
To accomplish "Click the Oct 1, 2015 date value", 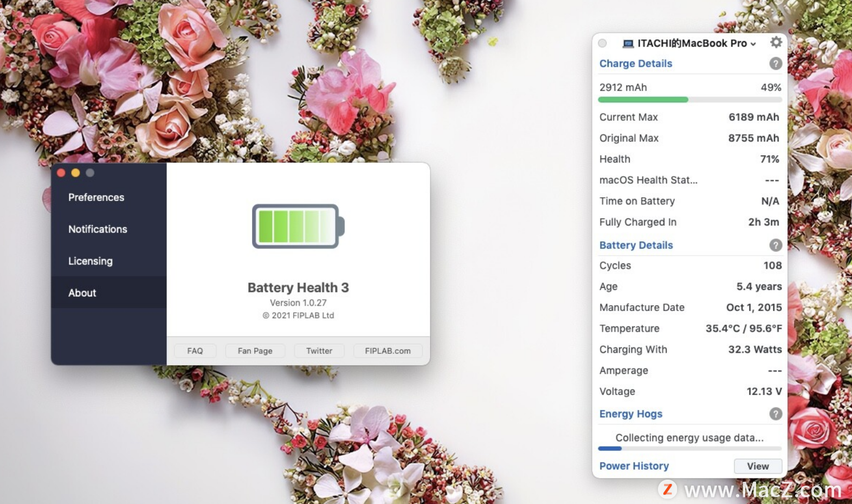I will [x=754, y=307].
